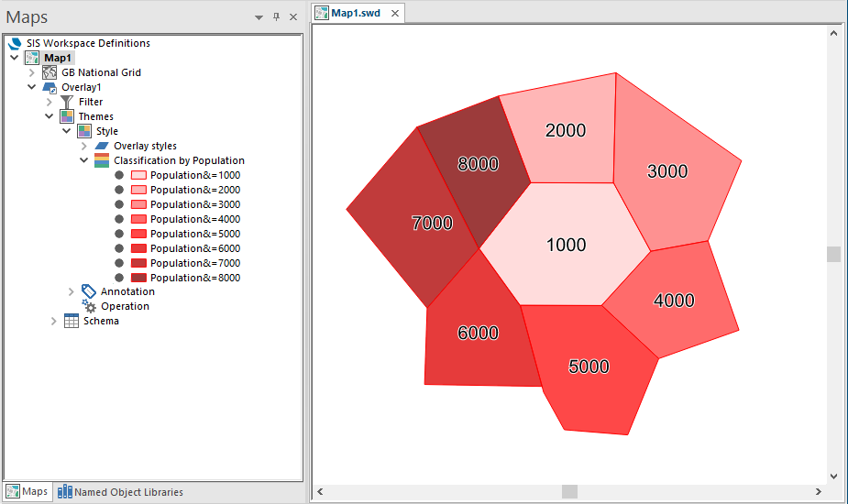The width and height of the screenshot is (848, 504).
Task: Click the map's horizontal scrollbar right arrow
Action: 819,491
